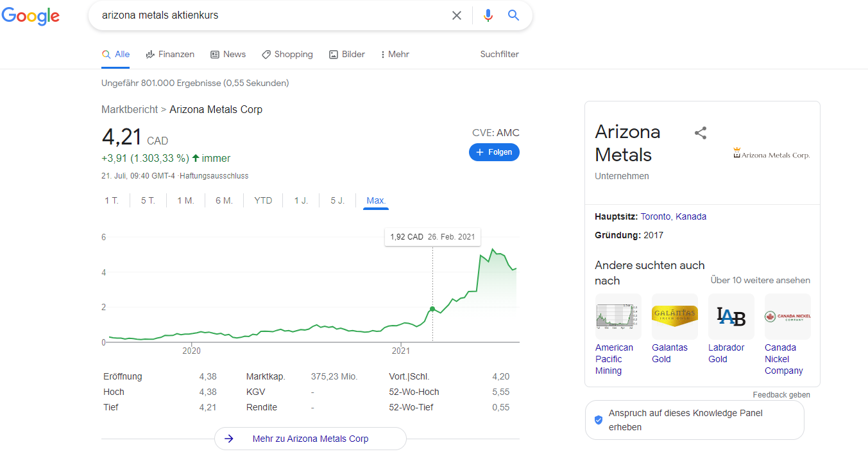
Task: Open the News results tab
Action: tap(228, 55)
